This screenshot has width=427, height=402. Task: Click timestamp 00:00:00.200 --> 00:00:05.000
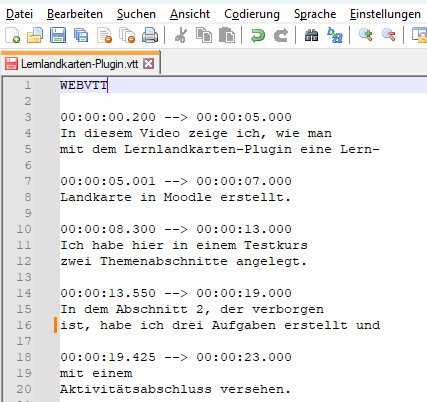click(x=176, y=117)
